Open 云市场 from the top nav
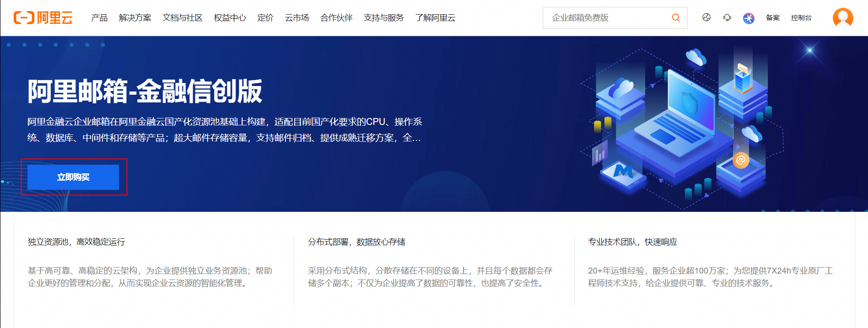868x328 pixels. click(x=297, y=18)
